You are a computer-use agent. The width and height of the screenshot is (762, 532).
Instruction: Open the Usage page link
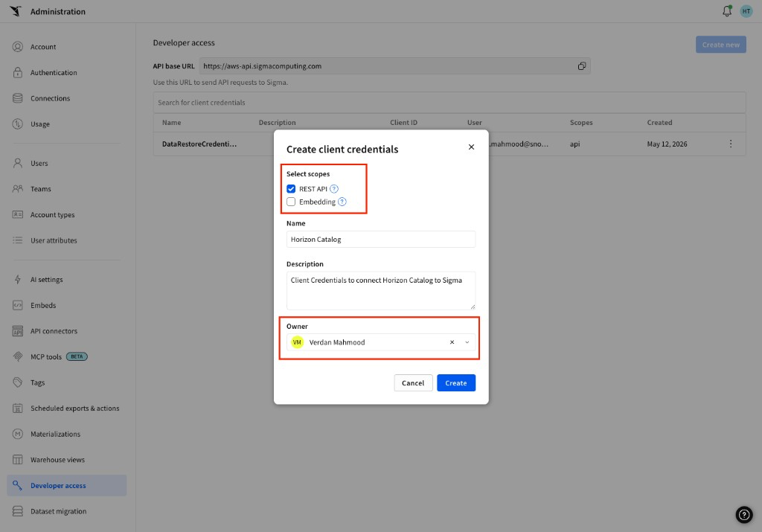point(40,124)
